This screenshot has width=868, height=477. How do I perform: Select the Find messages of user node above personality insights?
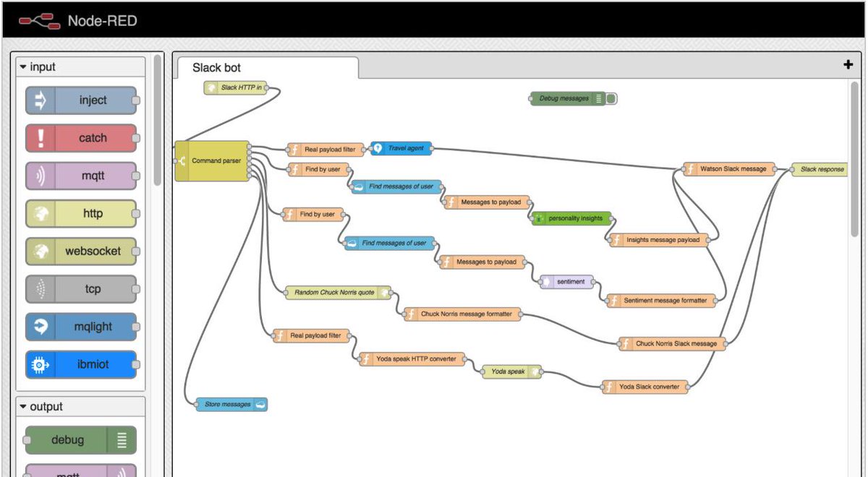[396, 186]
